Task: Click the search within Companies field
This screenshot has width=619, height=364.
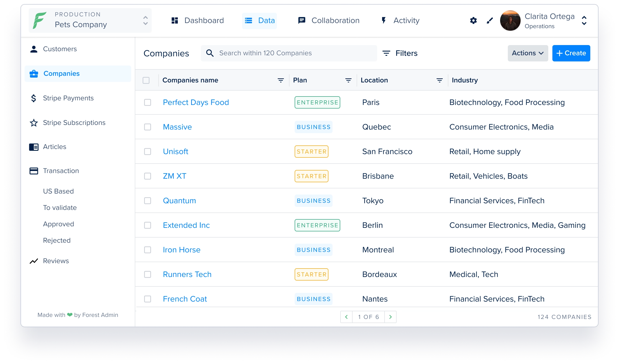Action: point(289,53)
